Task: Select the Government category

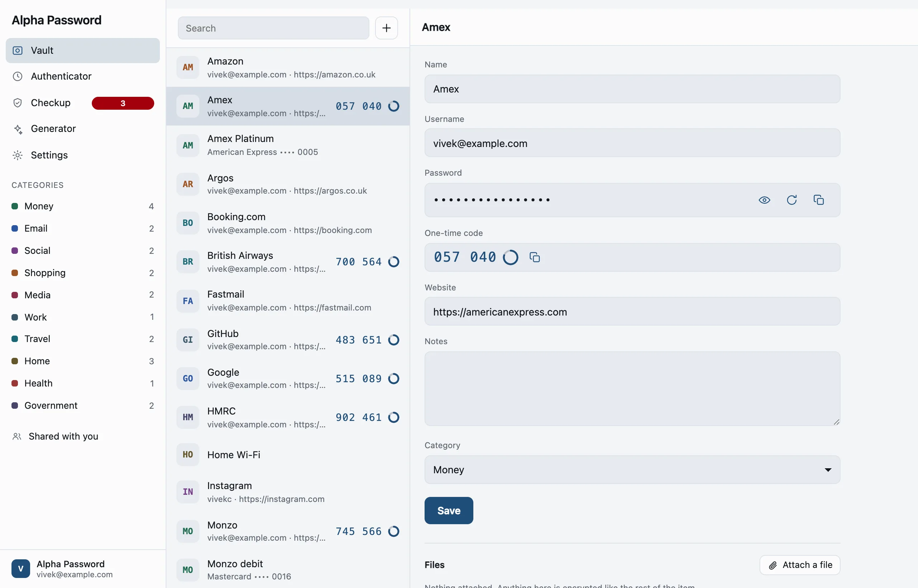Action: pos(82,405)
